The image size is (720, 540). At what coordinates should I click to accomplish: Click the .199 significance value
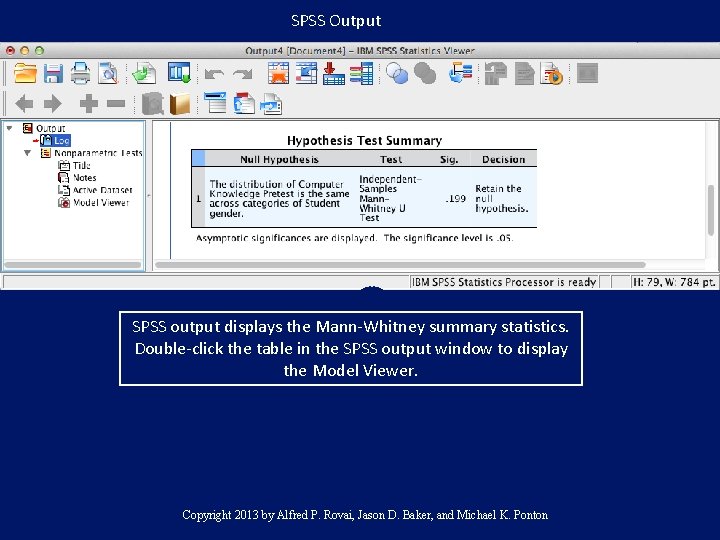coord(456,198)
